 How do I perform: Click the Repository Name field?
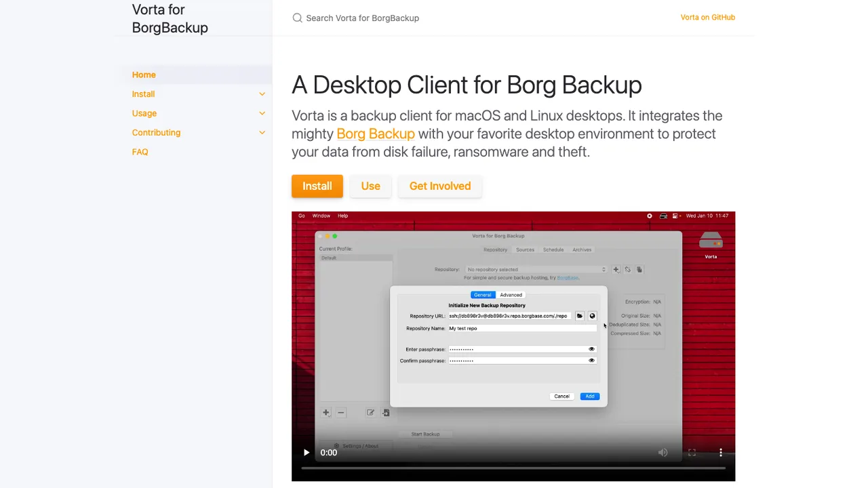coord(522,329)
